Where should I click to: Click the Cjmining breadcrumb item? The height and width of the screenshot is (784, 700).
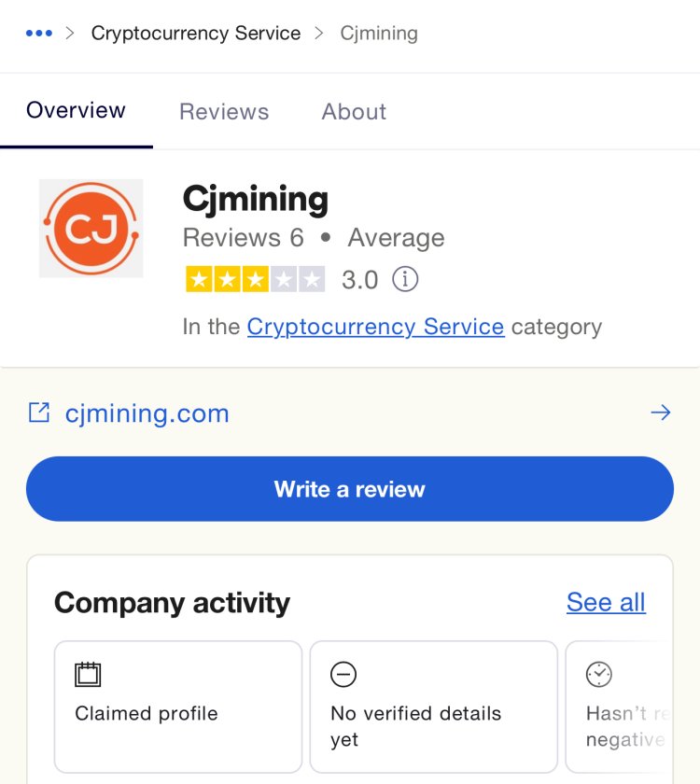coord(379,34)
